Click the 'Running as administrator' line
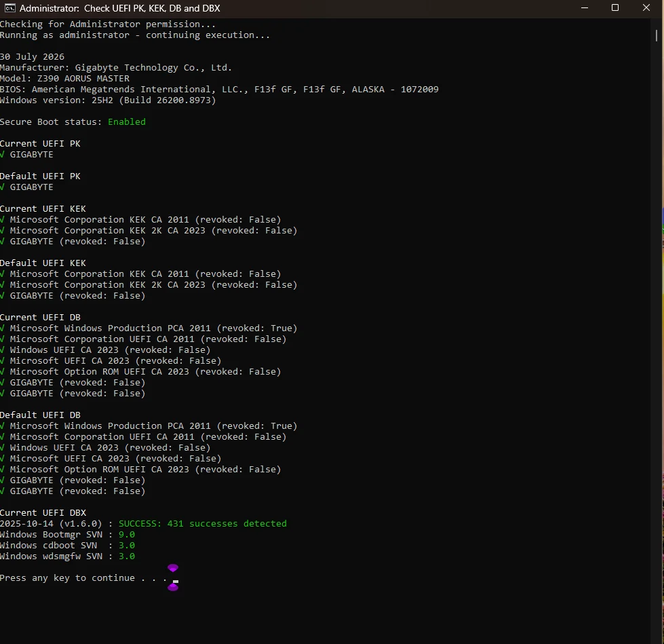 135,35
